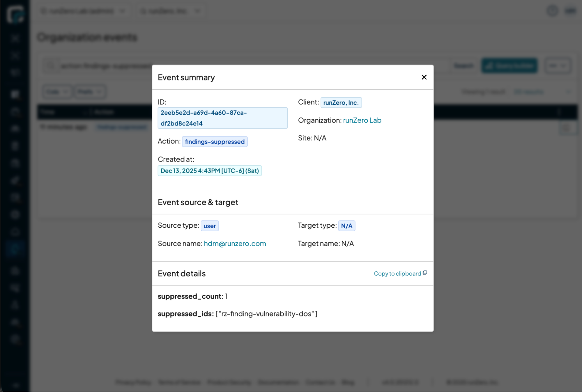The height and width of the screenshot is (392, 582).
Task: Follow the runZero Lab organization link
Action: [x=362, y=120]
